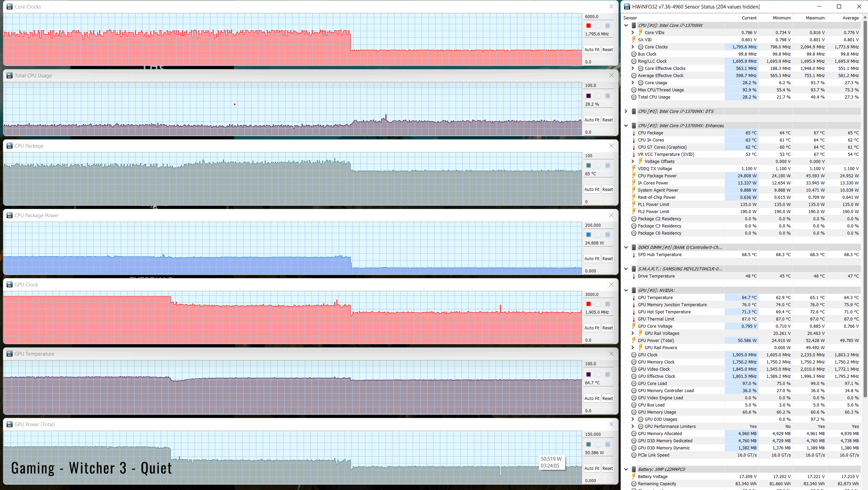Click Auto Fit in CPU Package graph
Image resolution: width=868 pixels, height=490 pixels.
(592, 189)
